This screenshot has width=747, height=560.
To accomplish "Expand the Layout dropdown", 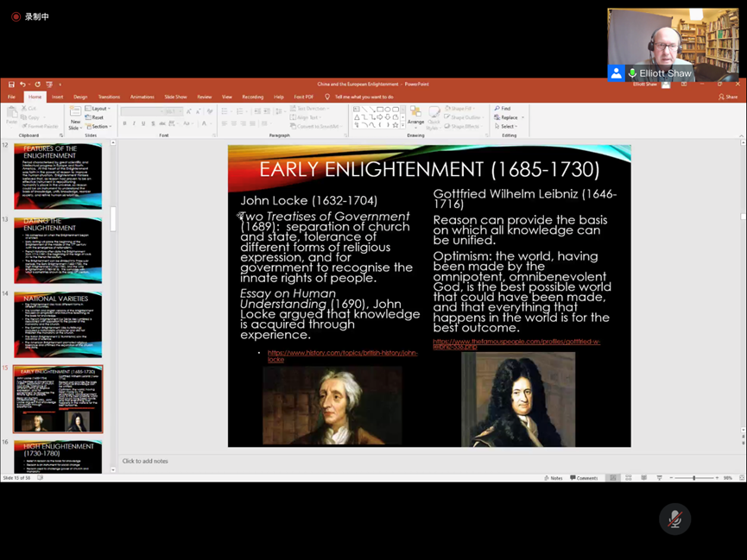I will coord(98,109).
